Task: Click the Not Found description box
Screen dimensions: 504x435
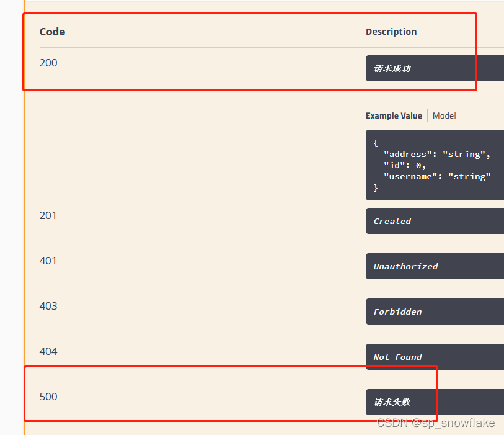Action: point(435,357)
